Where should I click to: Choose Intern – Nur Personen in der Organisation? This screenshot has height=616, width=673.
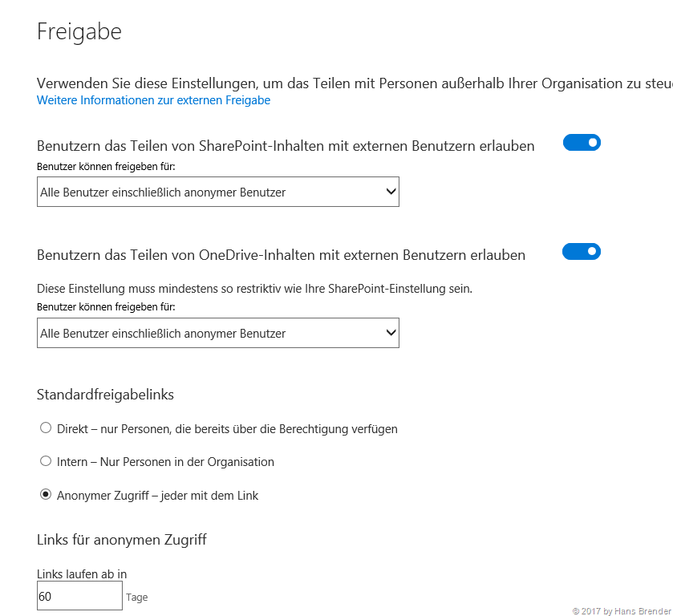pos(46,461)
